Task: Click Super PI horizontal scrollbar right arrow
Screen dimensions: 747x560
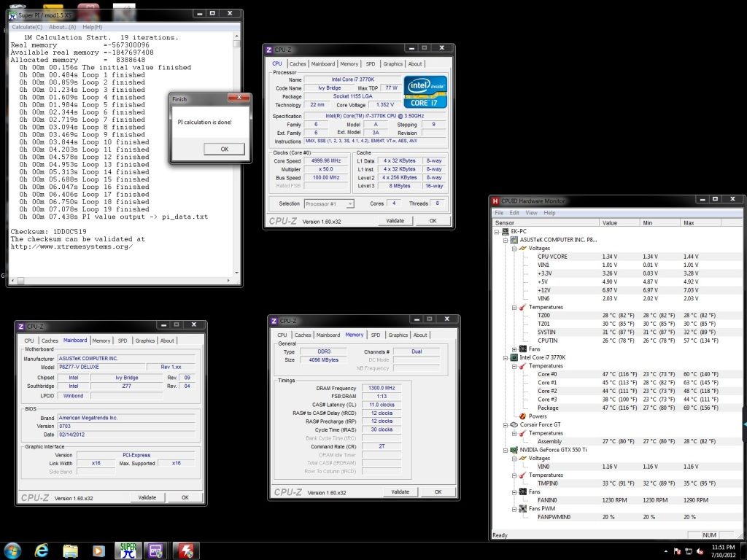Action: 228,281
